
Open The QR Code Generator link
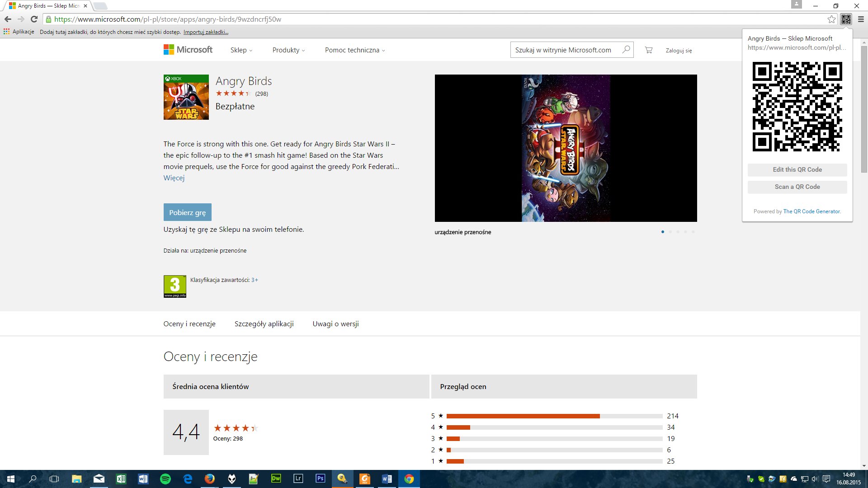pos(812,211)
